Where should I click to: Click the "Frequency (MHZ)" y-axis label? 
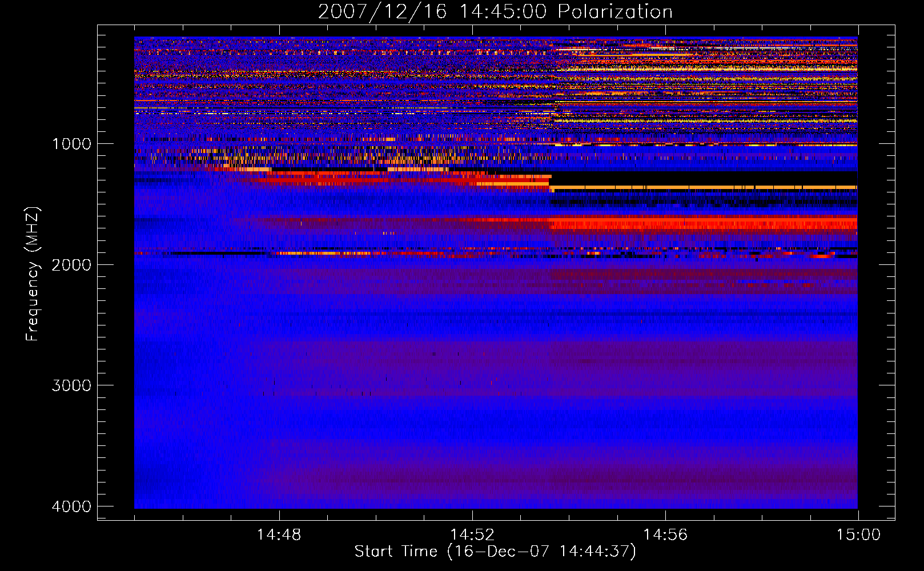(x=33, y=274)
